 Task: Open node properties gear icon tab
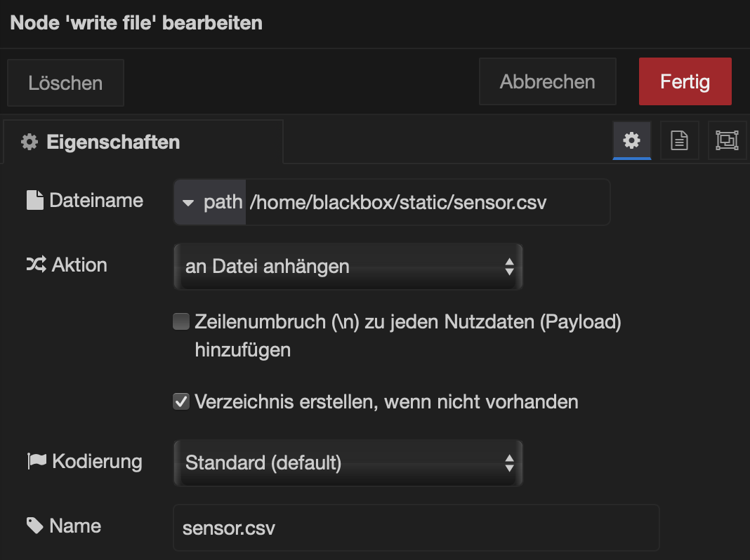631,141
